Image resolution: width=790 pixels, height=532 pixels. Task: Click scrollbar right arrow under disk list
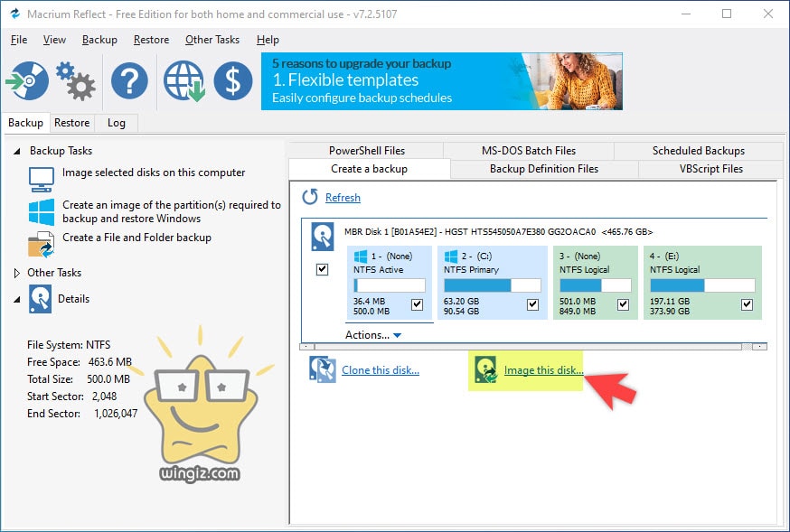click(760, 346)
